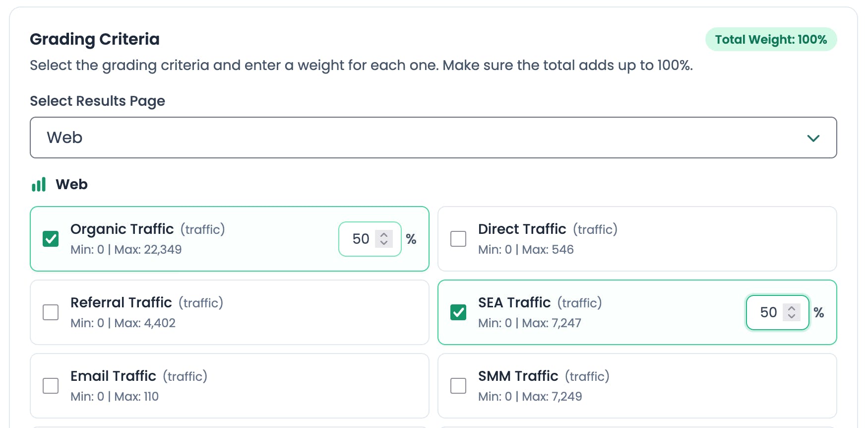Uncheck the SEA Traffic checkbox
868x428 pixels.
coord(458,312)
